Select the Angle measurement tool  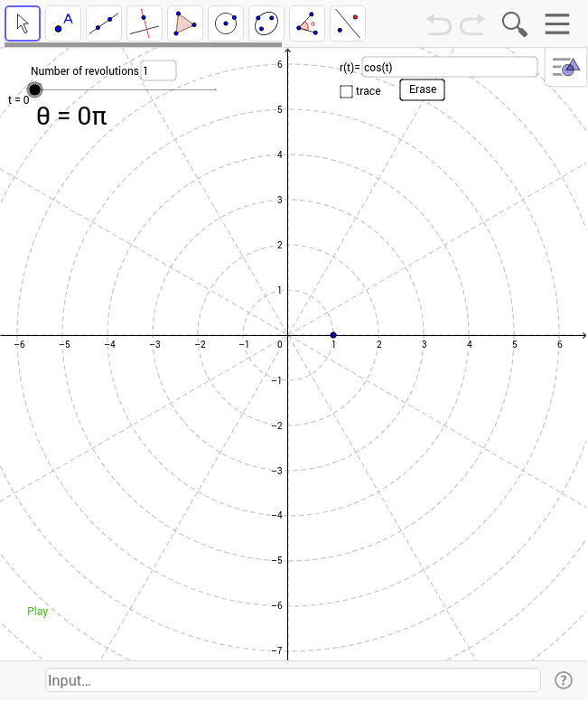pos(307,23)
